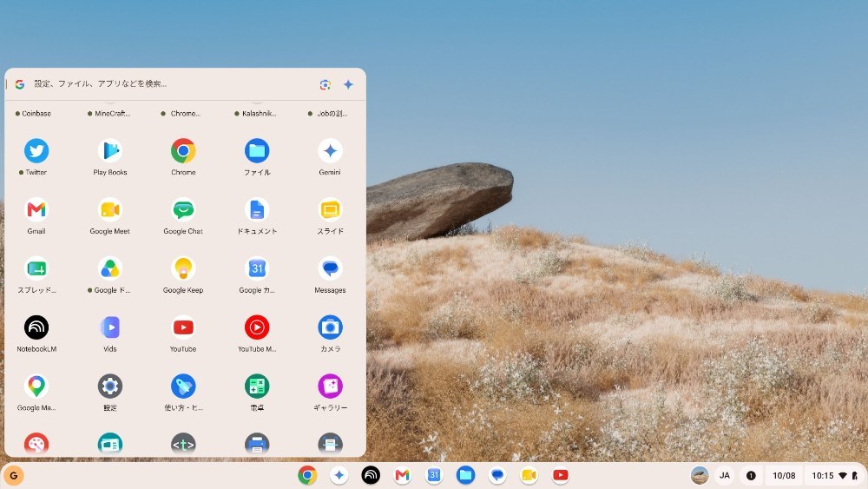
Task: Open the document scan app icon
Action: [330, 444]
